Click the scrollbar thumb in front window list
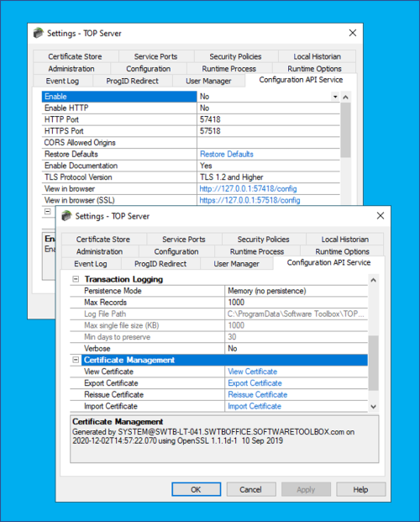This screenshot has height=522, width=420. 374,362
